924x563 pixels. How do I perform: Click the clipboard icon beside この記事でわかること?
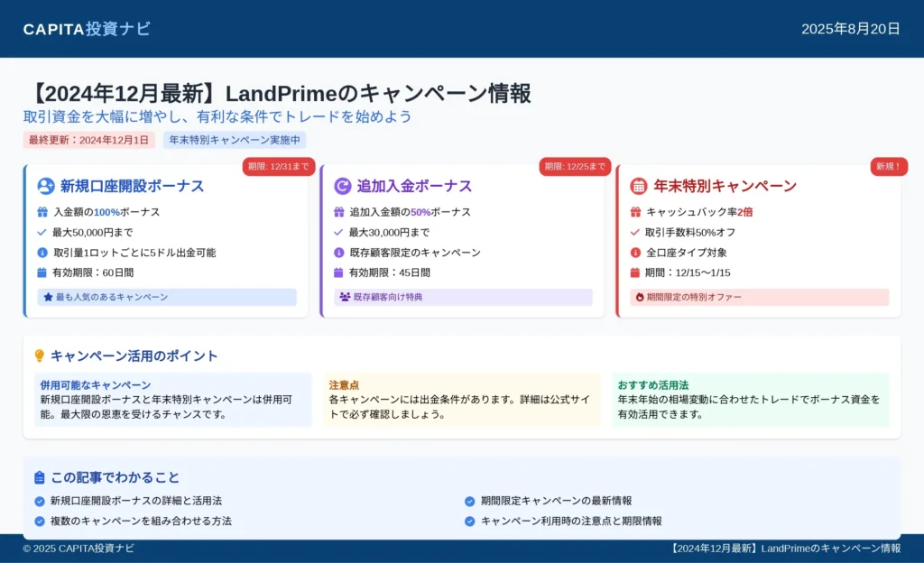40,477
